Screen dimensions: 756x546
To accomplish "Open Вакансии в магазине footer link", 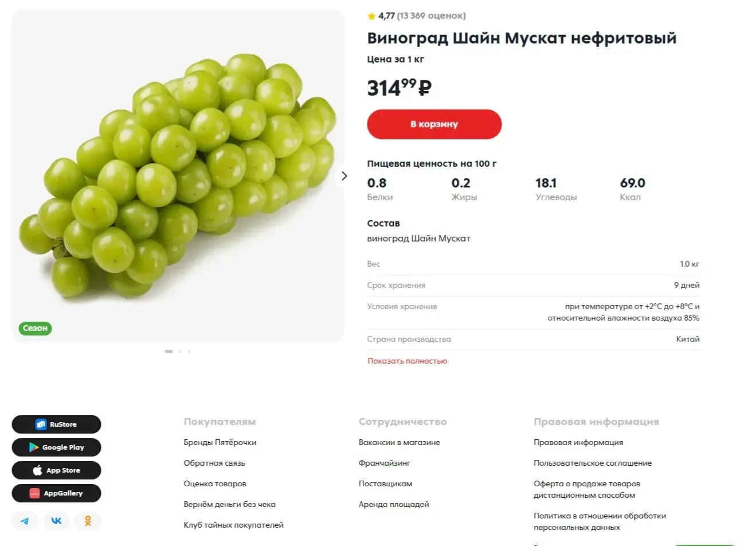I will [399, 442].
